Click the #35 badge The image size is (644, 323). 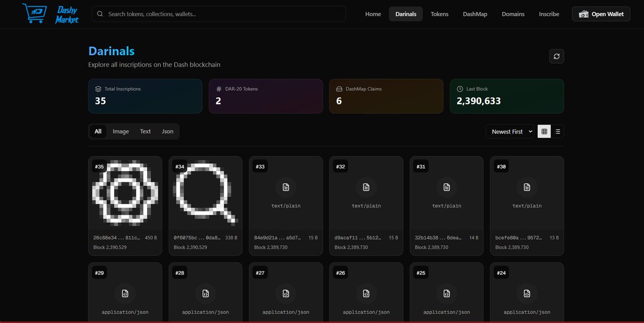point(99,167)
